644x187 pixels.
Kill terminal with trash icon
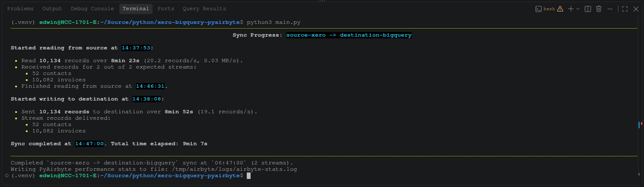pos(598,9)
